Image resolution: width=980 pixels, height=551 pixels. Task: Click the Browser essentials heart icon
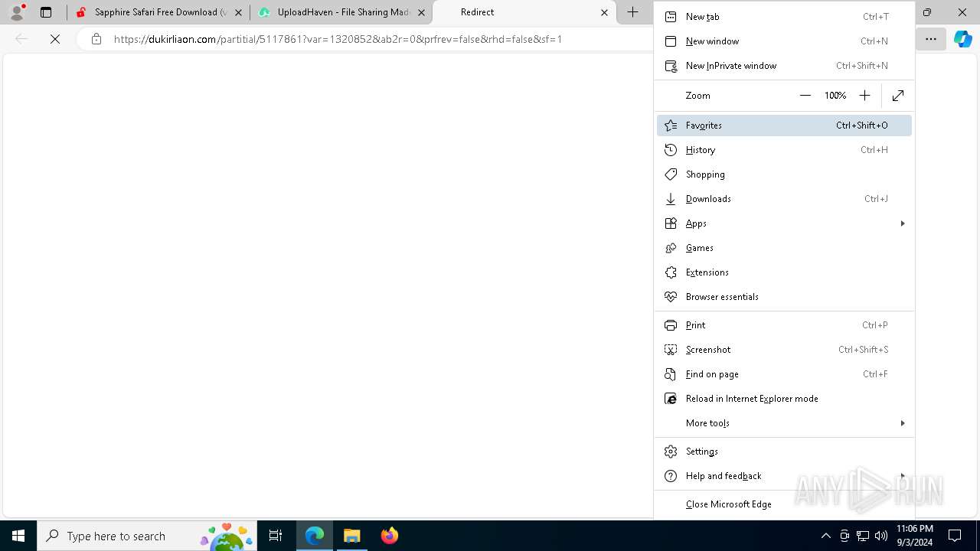(x=671, y=297)
